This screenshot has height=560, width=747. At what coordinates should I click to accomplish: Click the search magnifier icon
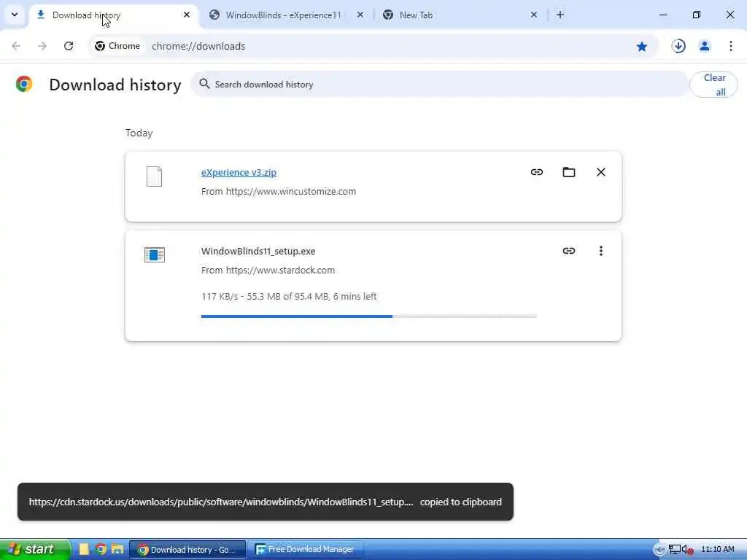(x=204, y=84)
